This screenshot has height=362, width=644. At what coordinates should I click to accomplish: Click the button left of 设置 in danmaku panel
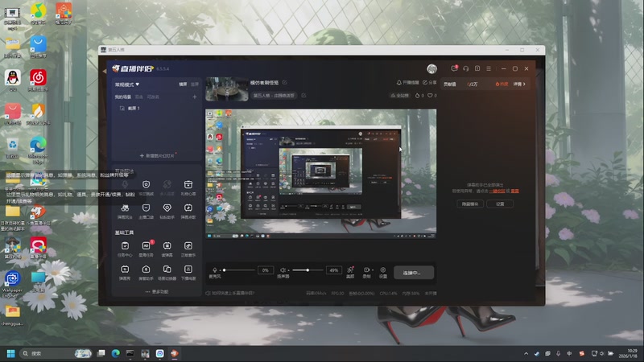tap(470, 204)
